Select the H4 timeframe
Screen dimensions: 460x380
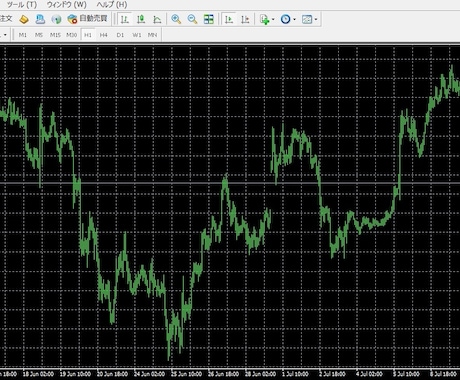[104, 35]
